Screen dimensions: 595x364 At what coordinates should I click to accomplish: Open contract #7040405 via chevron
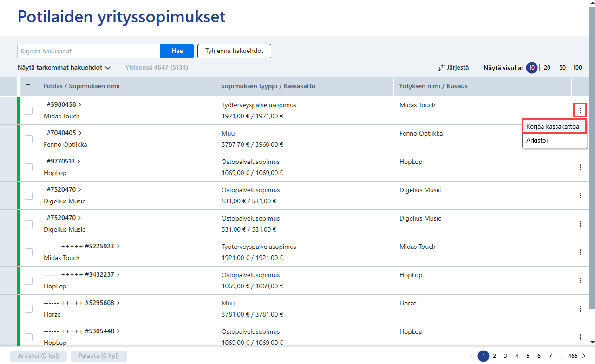[80, 133]
